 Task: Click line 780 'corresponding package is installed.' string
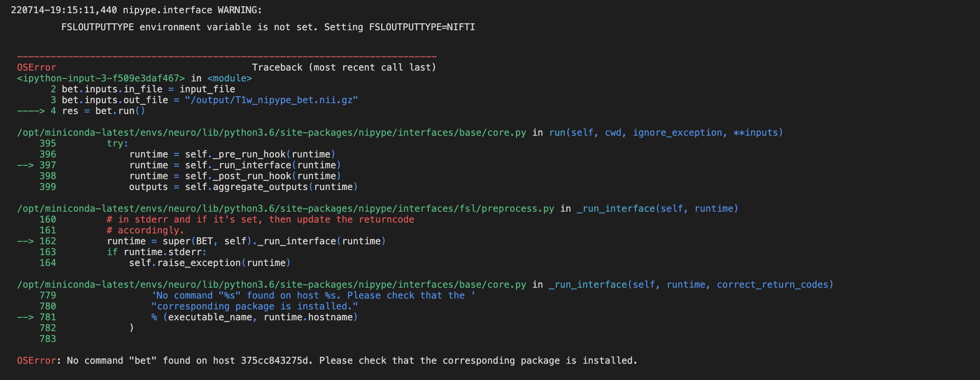[254, 306]
